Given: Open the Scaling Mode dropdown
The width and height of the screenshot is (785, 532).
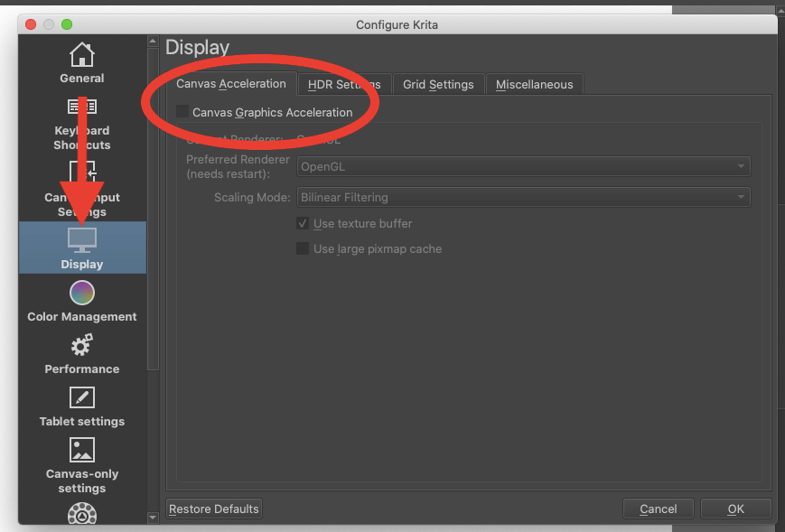Looking at the screenshot, I should [523, 197].
